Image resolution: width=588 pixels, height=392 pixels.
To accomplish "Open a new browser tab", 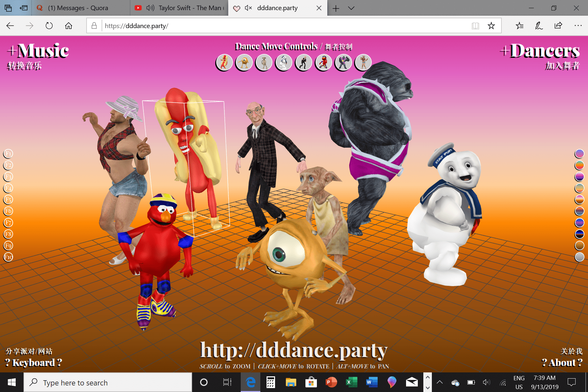I will (336, 8).
